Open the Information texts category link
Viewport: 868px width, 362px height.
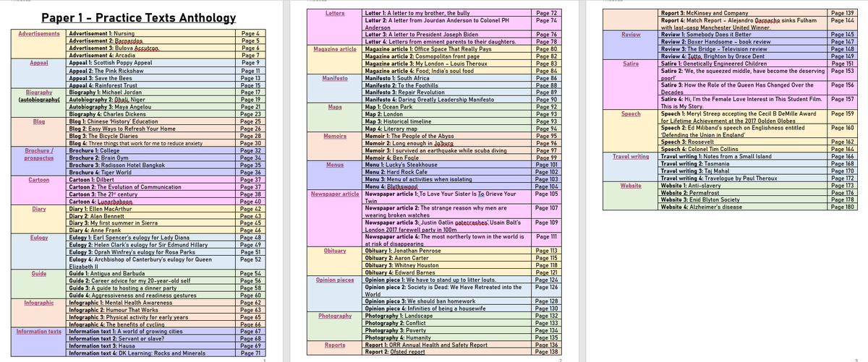click(39, 332)
